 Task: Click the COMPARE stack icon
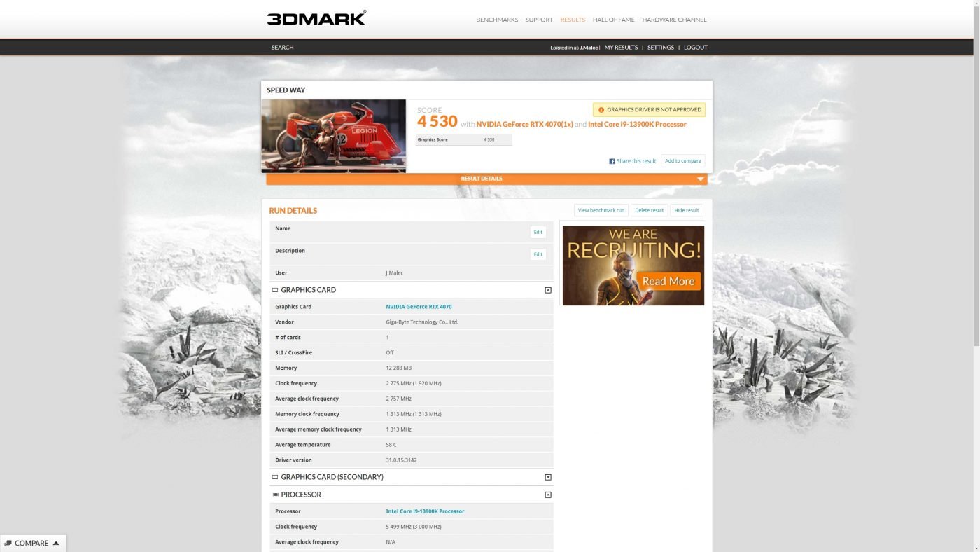8,544
